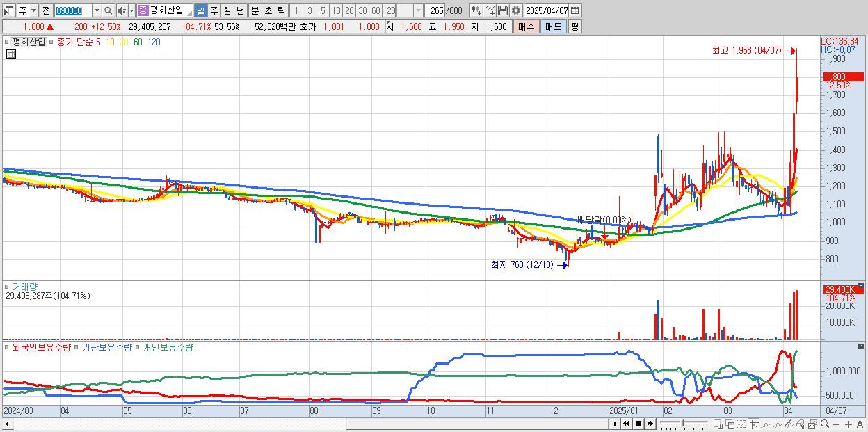The image size is (868, 432).
Task: Click the speaker sound icon
Action: click(x=122, y=10)
